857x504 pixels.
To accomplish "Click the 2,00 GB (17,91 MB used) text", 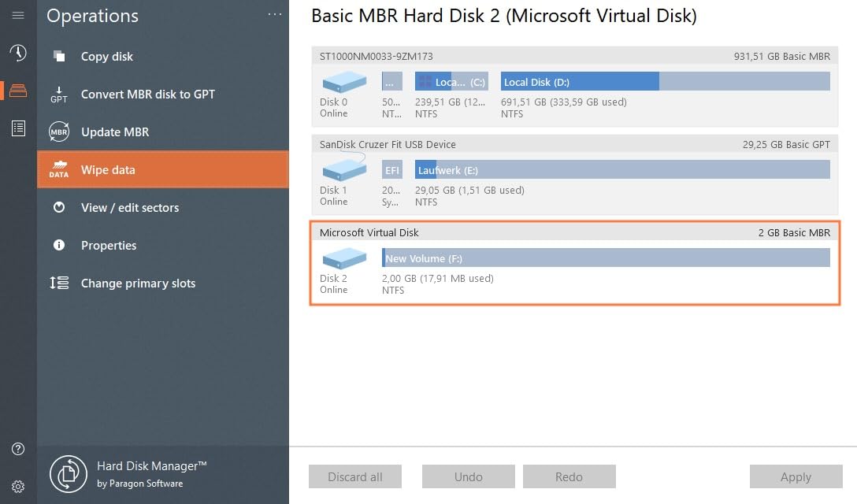I will pyautogui.click(x=438, y=278).
